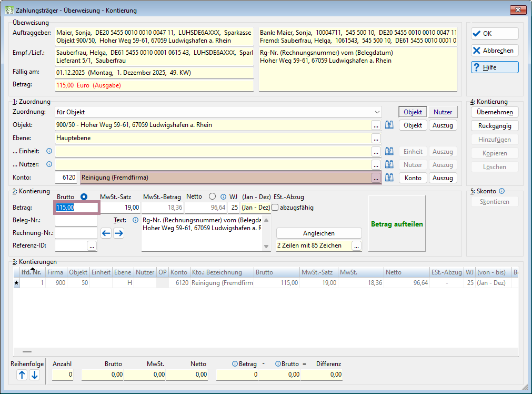532x394 pixels.
Task: Click the Übernehmen button
Action: pyautogui.click(x=495, y=112)
